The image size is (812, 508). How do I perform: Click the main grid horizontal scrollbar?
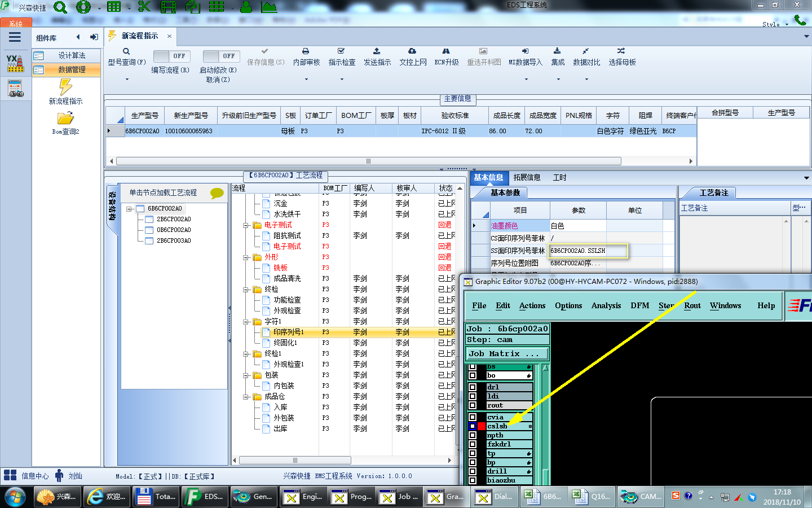pyautogui.click(x=369, y=161)
